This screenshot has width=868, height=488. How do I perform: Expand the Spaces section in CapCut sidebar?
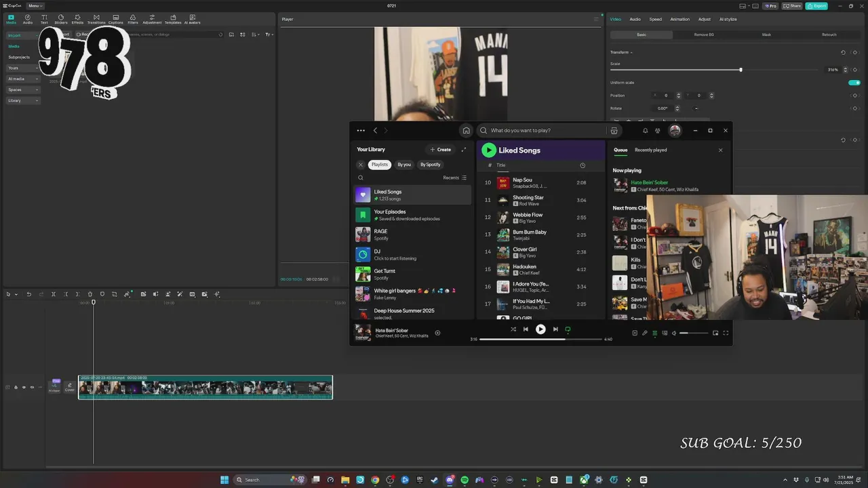tap(23, 89)
